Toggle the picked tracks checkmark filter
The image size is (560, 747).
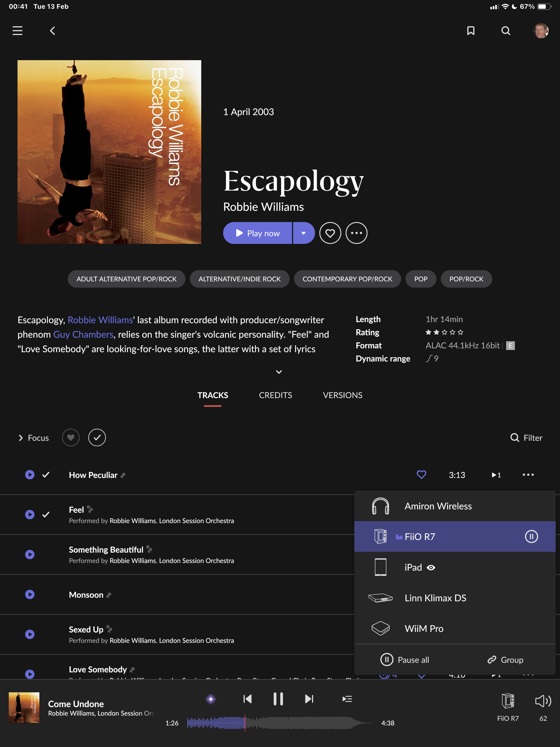[97, 438]
